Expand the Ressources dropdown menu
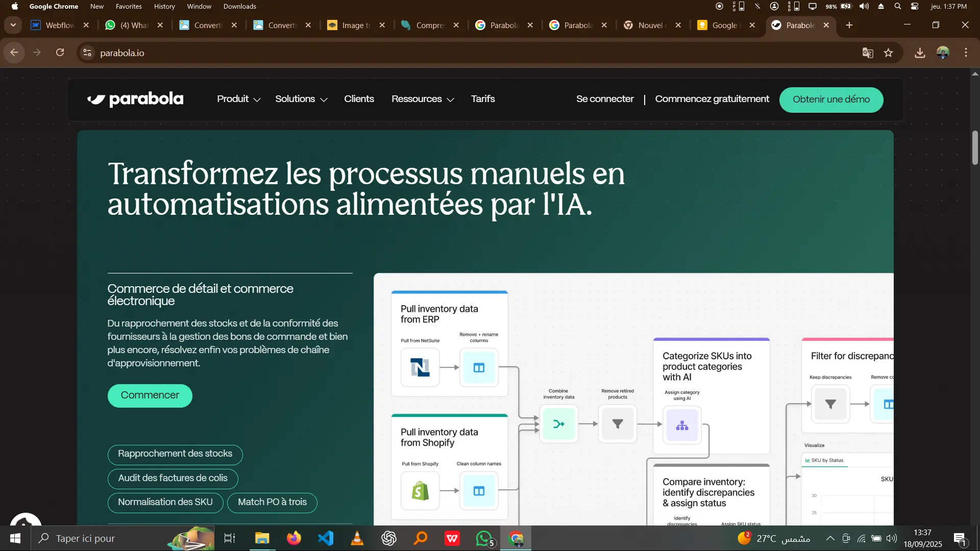The image size is (980, 551). point(422,99)
